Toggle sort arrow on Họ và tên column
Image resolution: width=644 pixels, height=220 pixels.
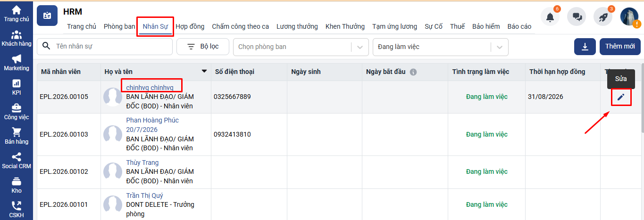click(204, 72)
